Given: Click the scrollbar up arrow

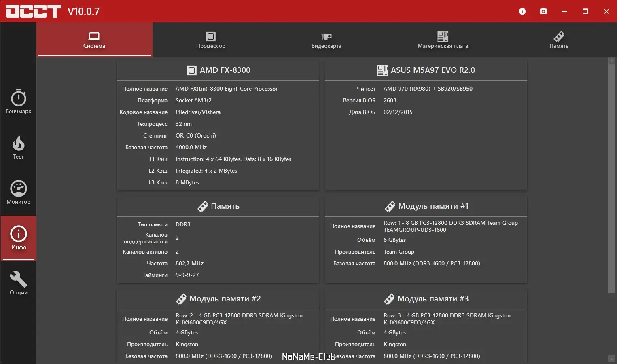Looking at the screenshot, I should [x=611, y=61].
